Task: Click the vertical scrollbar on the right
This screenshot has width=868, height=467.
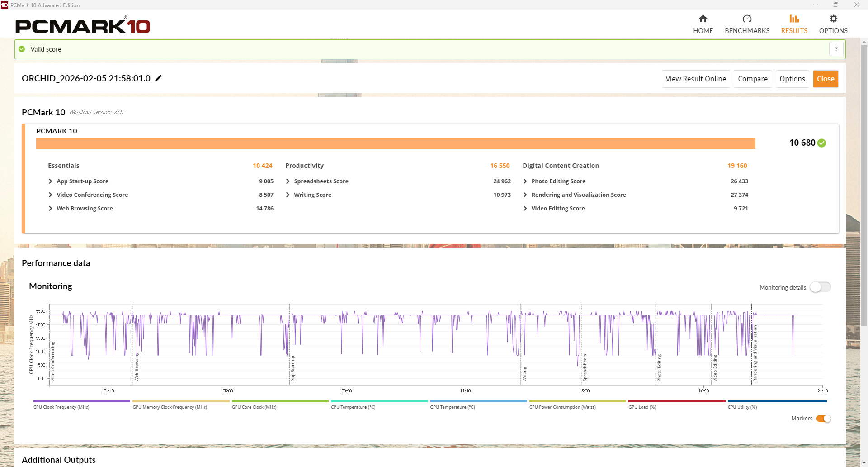Action: pos(864,181)
